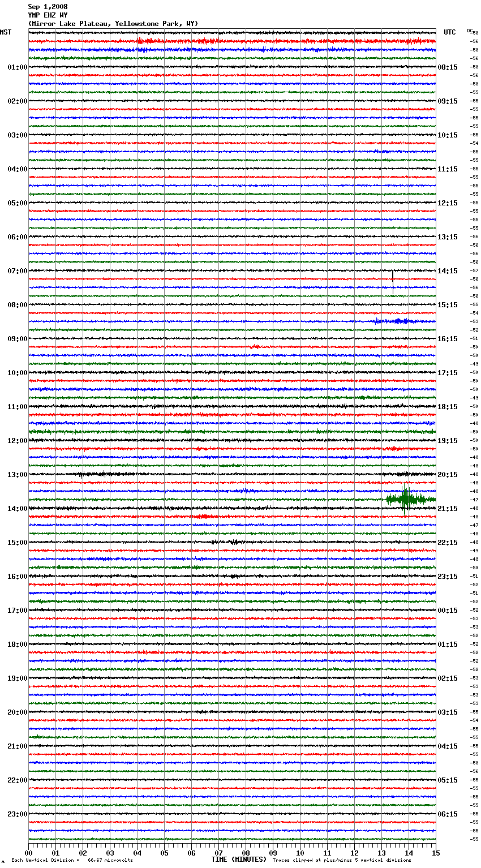Click the MST column label
481x868 pixels.
(6, 32)
